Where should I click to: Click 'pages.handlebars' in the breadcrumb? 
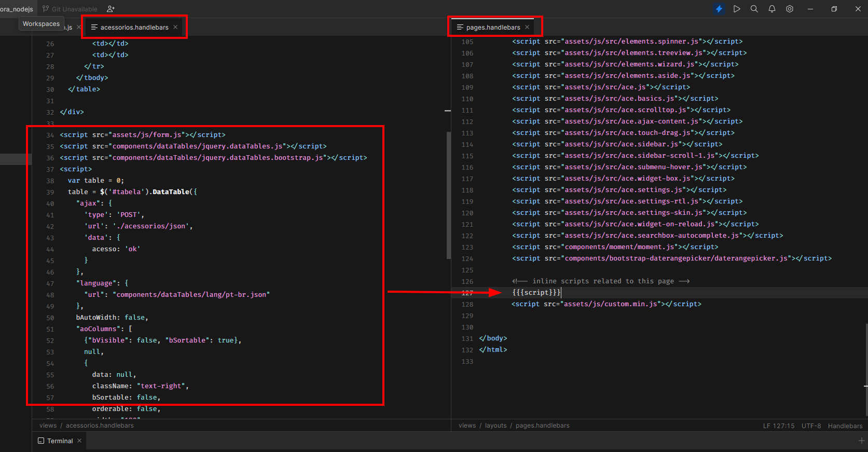tap(543, 426)
